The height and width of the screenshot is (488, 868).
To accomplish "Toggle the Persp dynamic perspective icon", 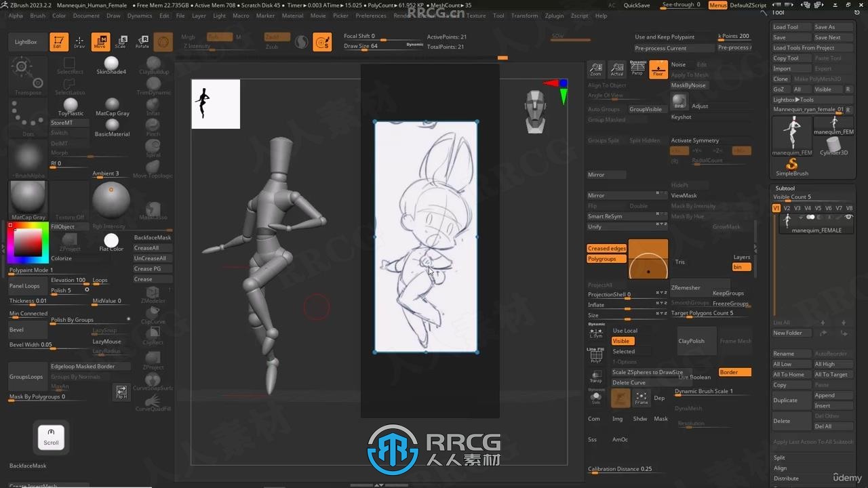I will (x=637, y=69).
